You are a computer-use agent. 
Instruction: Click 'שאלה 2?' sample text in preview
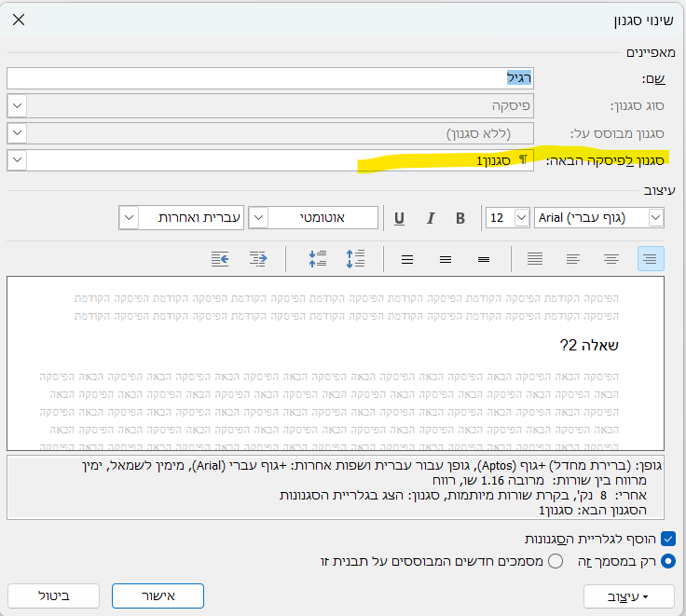tap(589, 345)
